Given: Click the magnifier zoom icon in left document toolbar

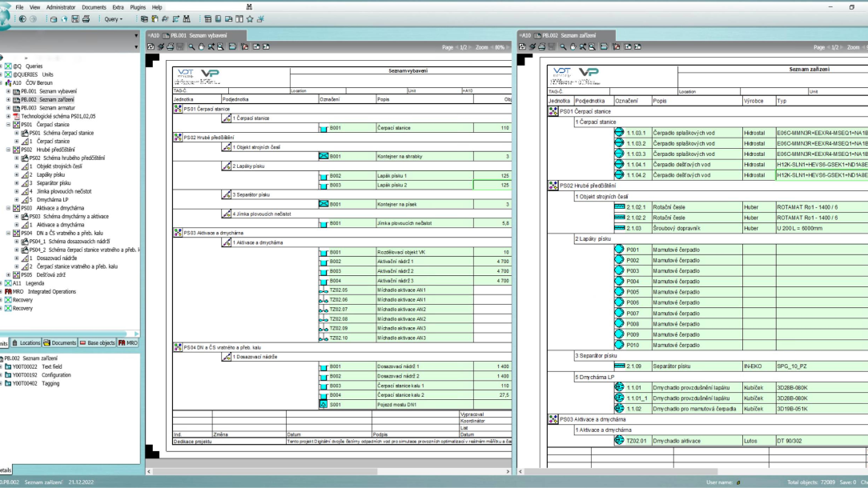Looking at the screenshot, I should coord(191,47).
